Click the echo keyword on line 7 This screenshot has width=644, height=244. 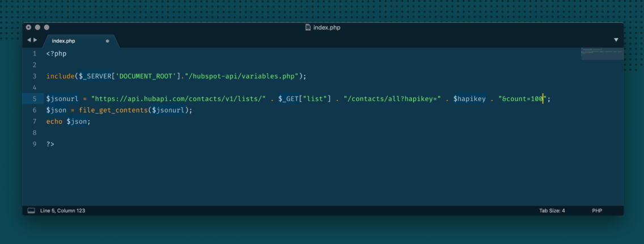(54, 121)
